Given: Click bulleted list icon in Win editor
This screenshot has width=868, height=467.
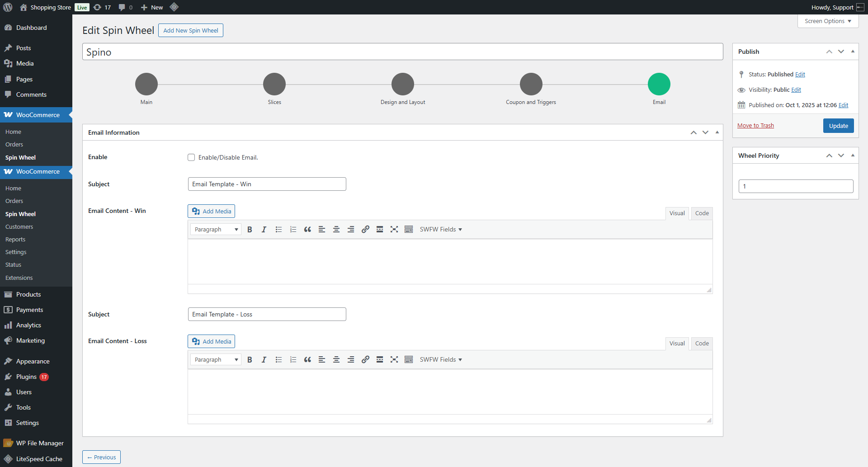Looking at the screenshot, I should 278,230.
